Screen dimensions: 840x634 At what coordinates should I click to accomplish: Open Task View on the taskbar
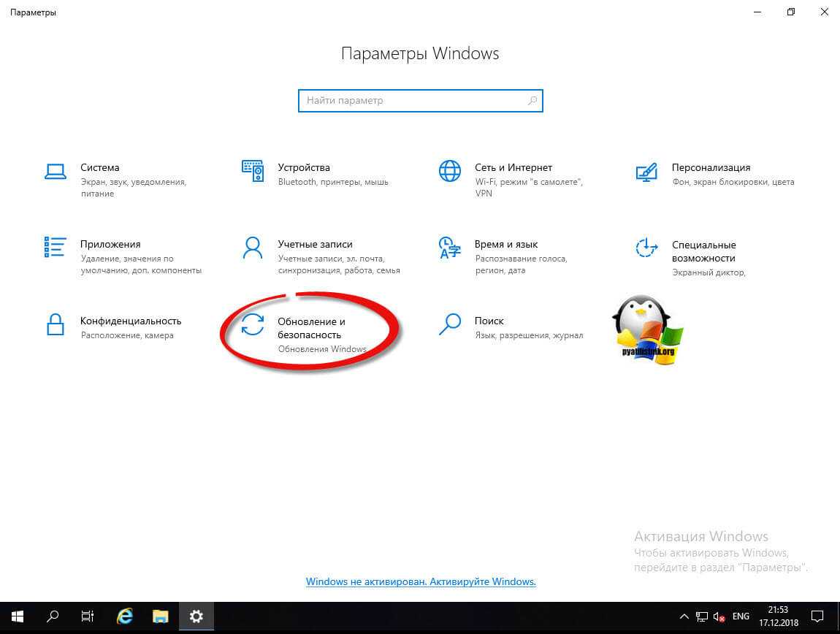point(88,617)
